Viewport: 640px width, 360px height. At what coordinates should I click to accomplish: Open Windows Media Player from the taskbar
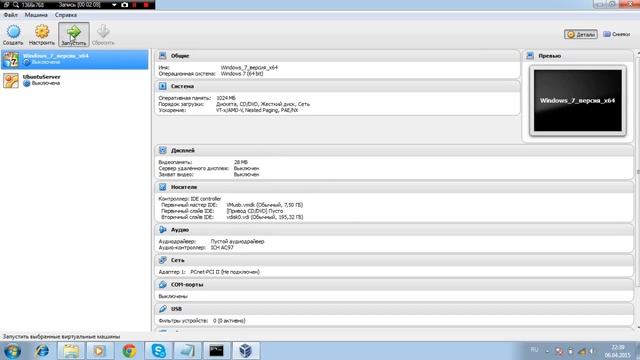coord(100,351)
